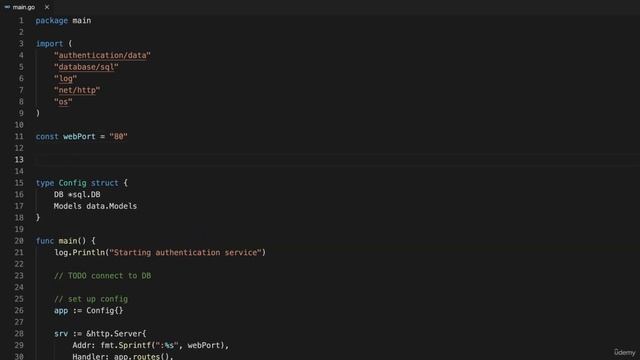Click the 'app := Config{}' statement
This screenshot has height=360, width=640.
[x=89, y=311]
